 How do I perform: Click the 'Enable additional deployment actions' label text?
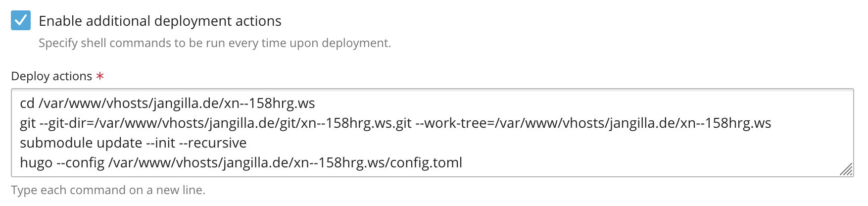160,21
